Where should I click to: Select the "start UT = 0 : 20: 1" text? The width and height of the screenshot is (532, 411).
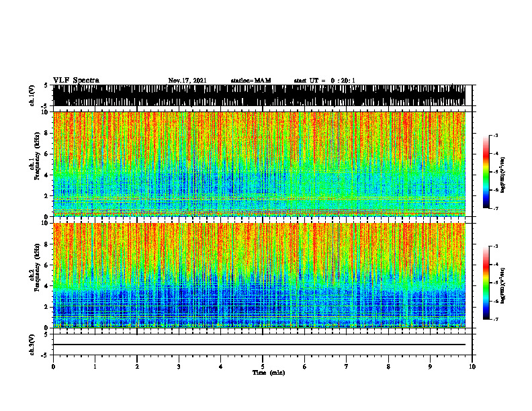(324, 81)
